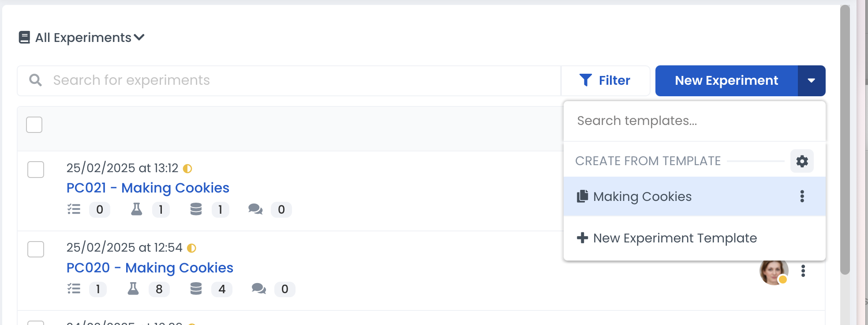Viewport: 868px width, 325px height.
Task: Tick the select-all experiments checkbox
Action: (34, 125)
